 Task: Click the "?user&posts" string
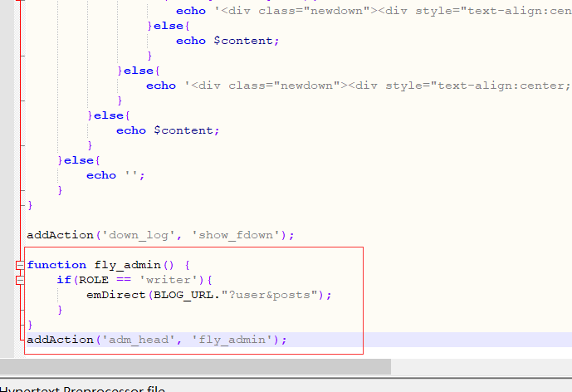[270, 295]
